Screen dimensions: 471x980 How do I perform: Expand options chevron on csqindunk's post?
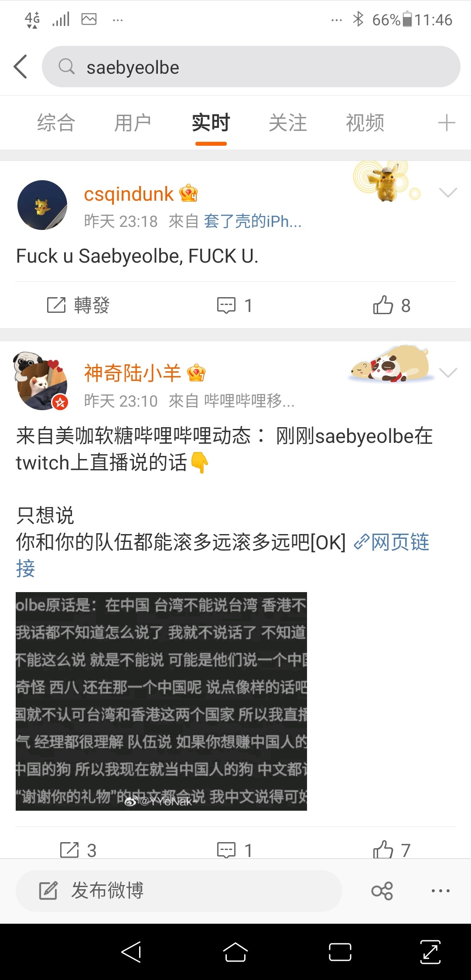(x=448, y=192)
